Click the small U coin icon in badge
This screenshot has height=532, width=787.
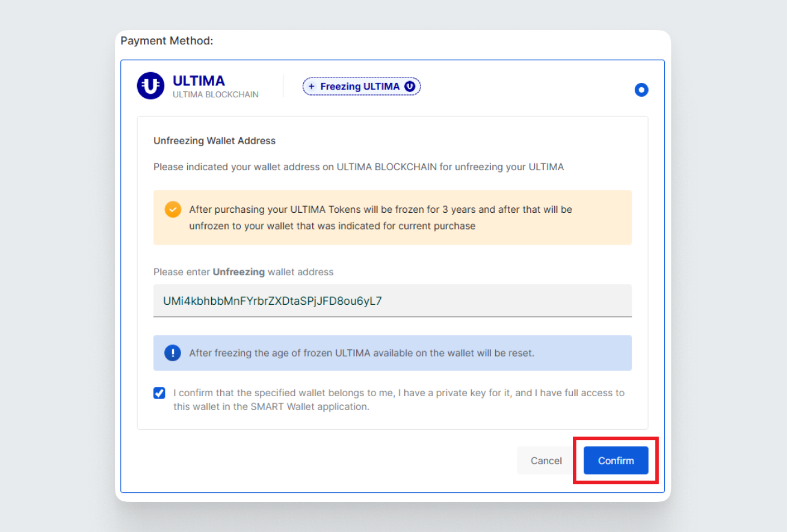point(410,87)
